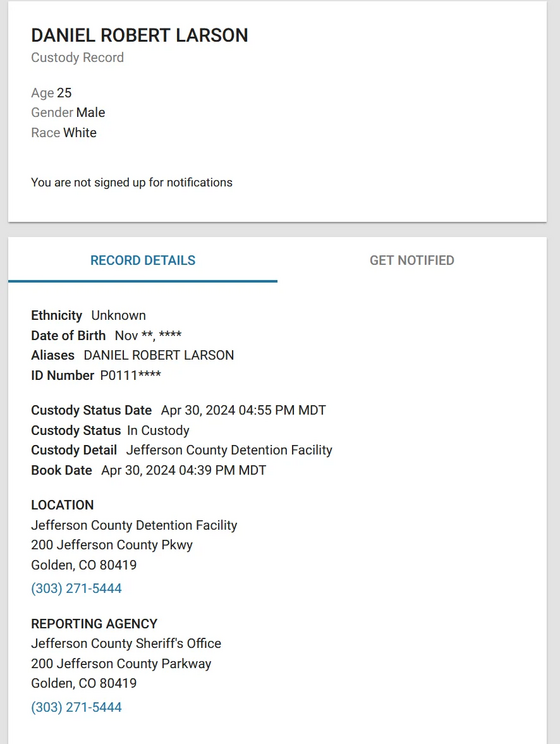Click the Jefferson County Sheriff's Office name
The image size is (560, 744).
[x=126, y=643]
